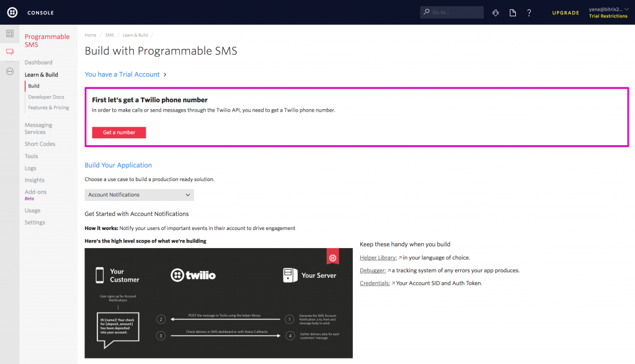Open Tools in the sidebar

31,156
